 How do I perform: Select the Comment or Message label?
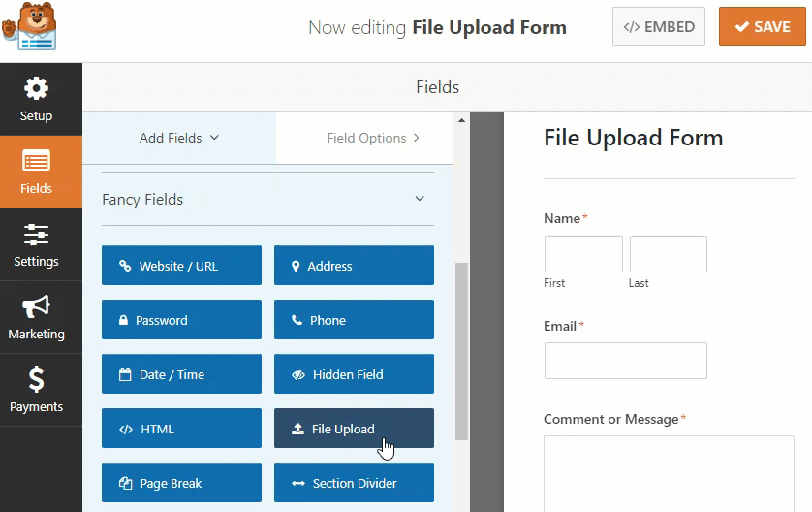click(x=611, y=419)
